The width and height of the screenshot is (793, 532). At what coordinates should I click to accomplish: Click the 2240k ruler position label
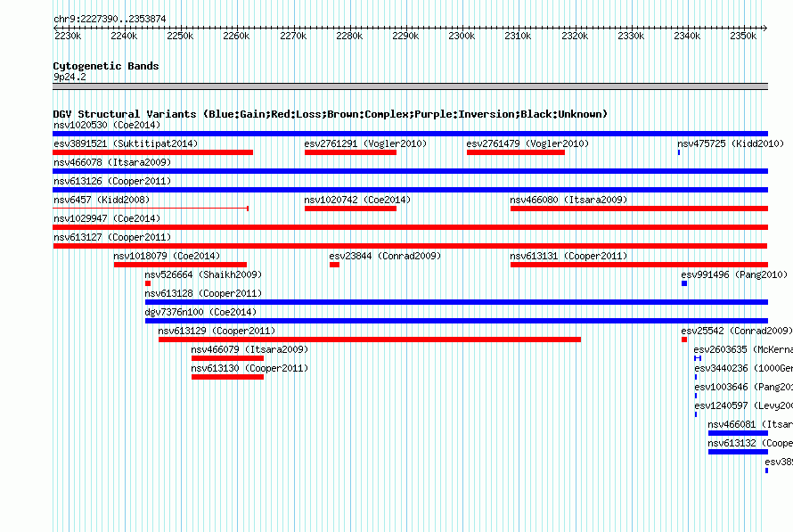pos(123,36)
